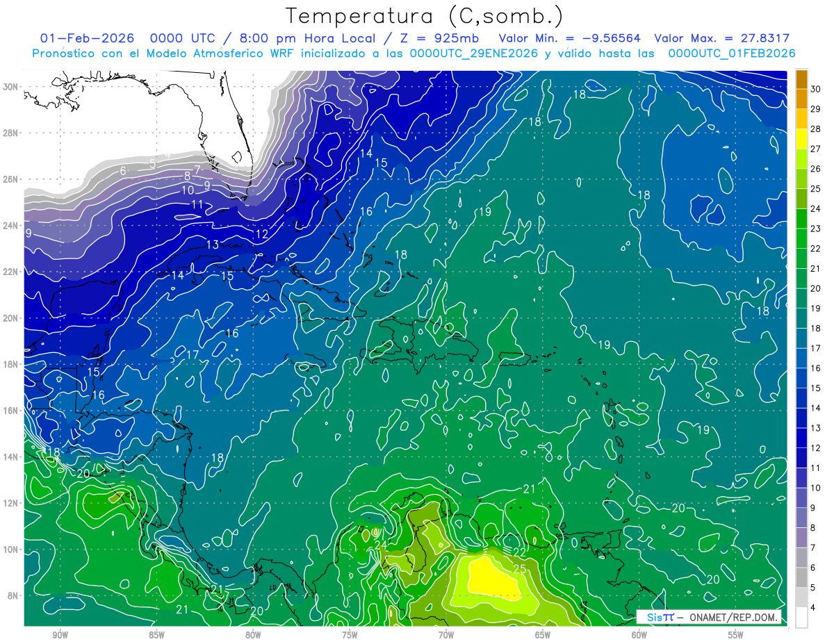This screenshot has height=644, width=834.
Task: Click the '24N' latitude axis label
Action: click(12, 225)
